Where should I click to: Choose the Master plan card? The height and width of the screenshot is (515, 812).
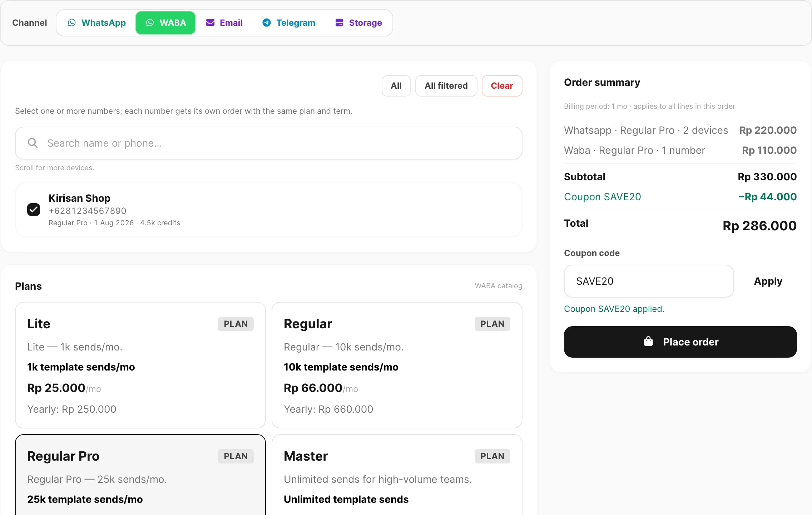[397, 475]
